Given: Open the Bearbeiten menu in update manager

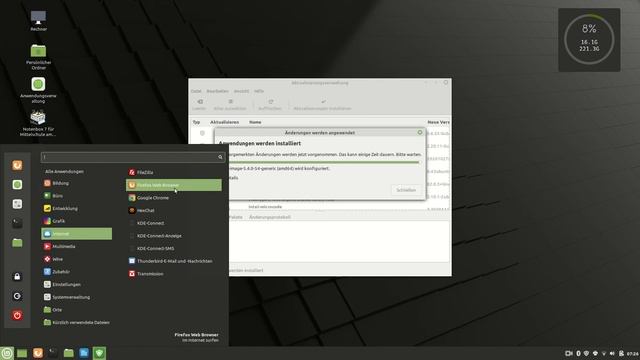Looking at the screenshot, I should pyautogui.click(x=218, y=91).
